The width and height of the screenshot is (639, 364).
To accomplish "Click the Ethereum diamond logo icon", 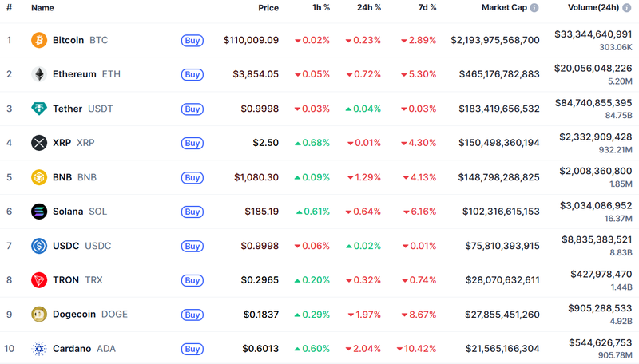I will tap(38, 74).
